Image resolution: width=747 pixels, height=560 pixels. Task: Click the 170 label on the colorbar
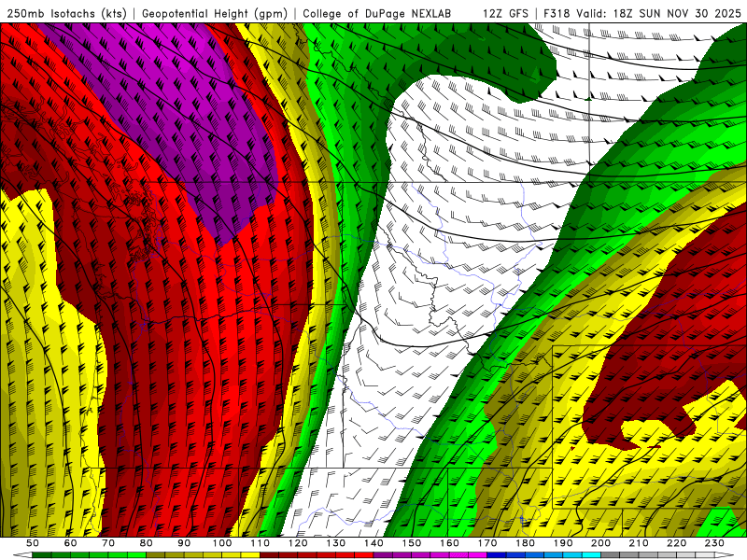point(487,543)
